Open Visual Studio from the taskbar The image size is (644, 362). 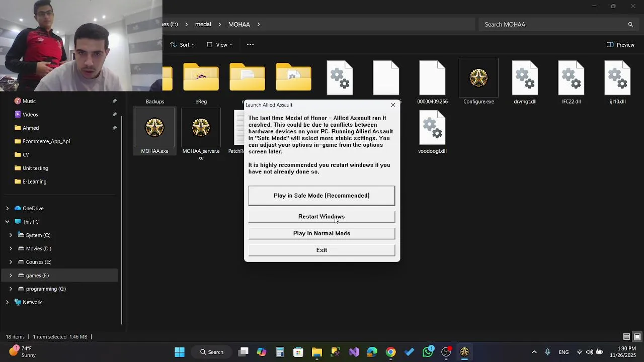[354, 352]
